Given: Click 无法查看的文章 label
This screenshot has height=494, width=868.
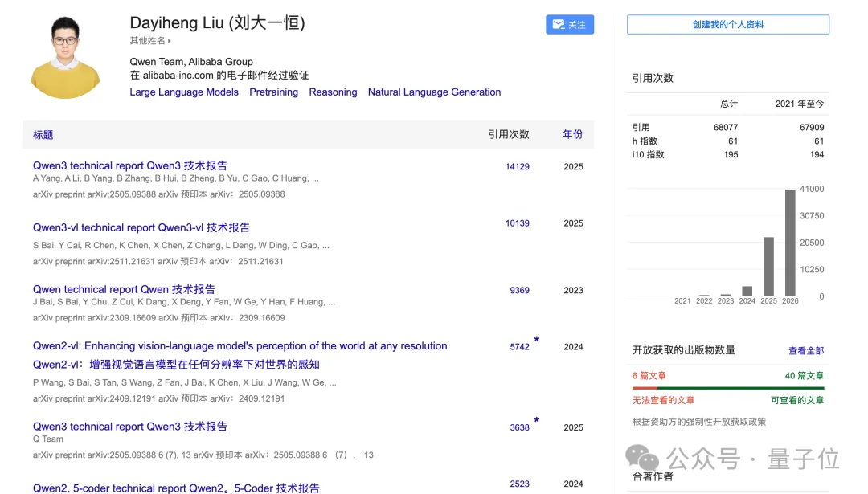Looking at the screenshot, I should click(x=663, y=400).
